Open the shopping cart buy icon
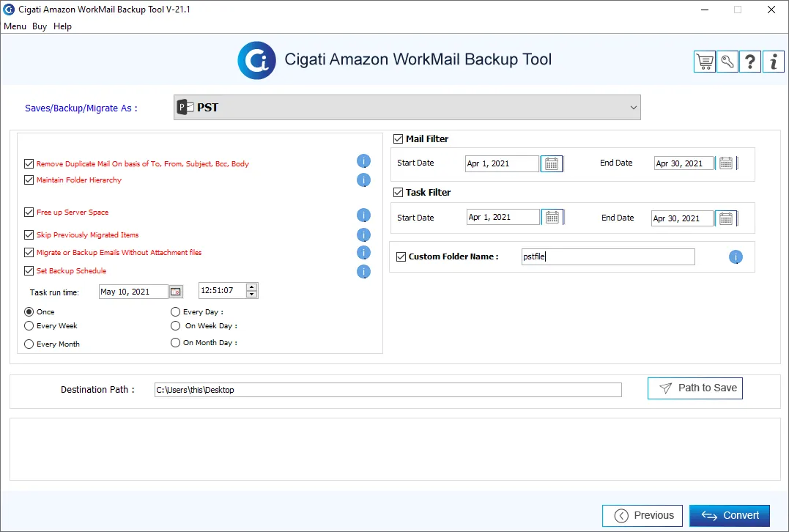Image resolution: width=789 pixels, height=532 pixels. click(x=705, y=62)
